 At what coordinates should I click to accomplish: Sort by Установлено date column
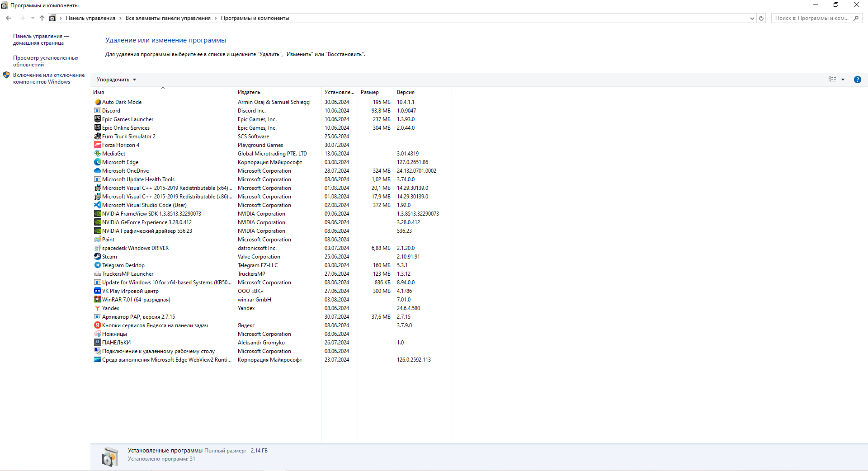[x=340, y=92]
